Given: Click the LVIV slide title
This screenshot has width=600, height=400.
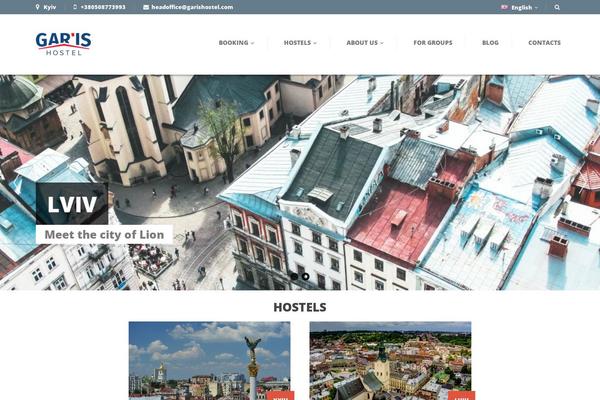Looking at the screenshot, I should click(72, 204).
